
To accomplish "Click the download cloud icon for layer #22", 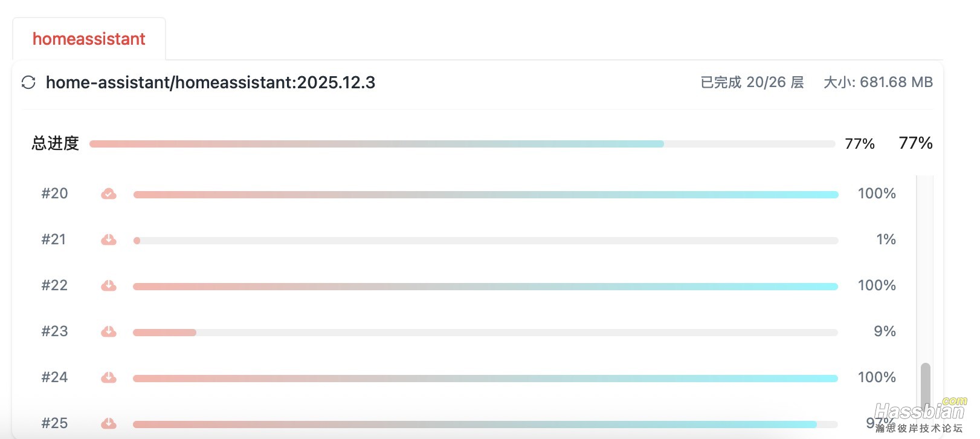I will 109,286.
